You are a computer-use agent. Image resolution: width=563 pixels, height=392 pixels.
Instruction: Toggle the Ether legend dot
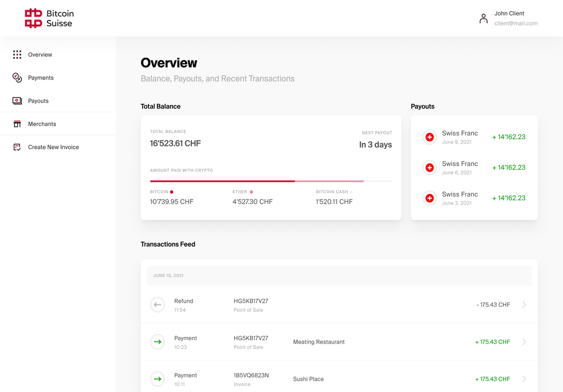coord(252,192)
